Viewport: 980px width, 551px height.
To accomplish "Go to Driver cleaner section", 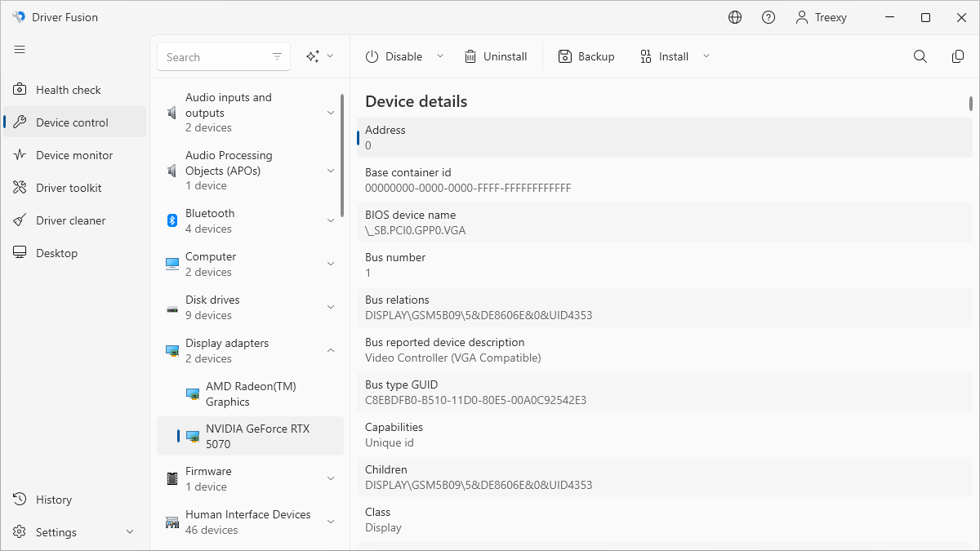I will tap(70, 220).
